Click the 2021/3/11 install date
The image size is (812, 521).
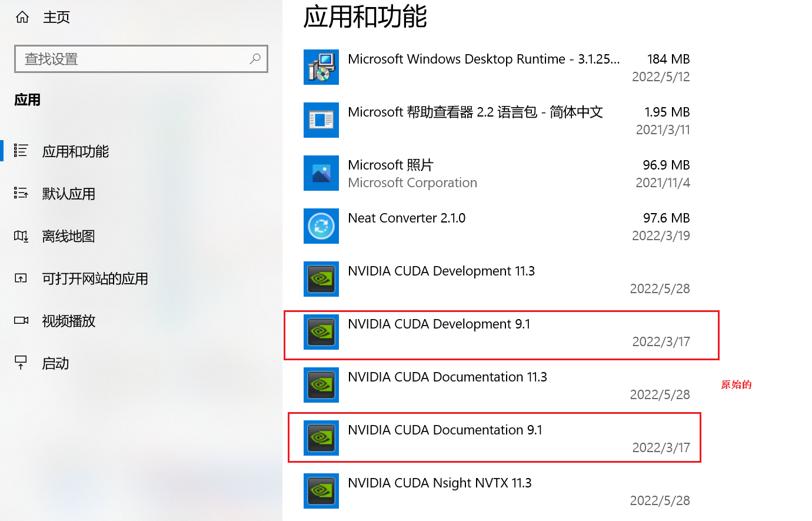[x=663, y=130]
